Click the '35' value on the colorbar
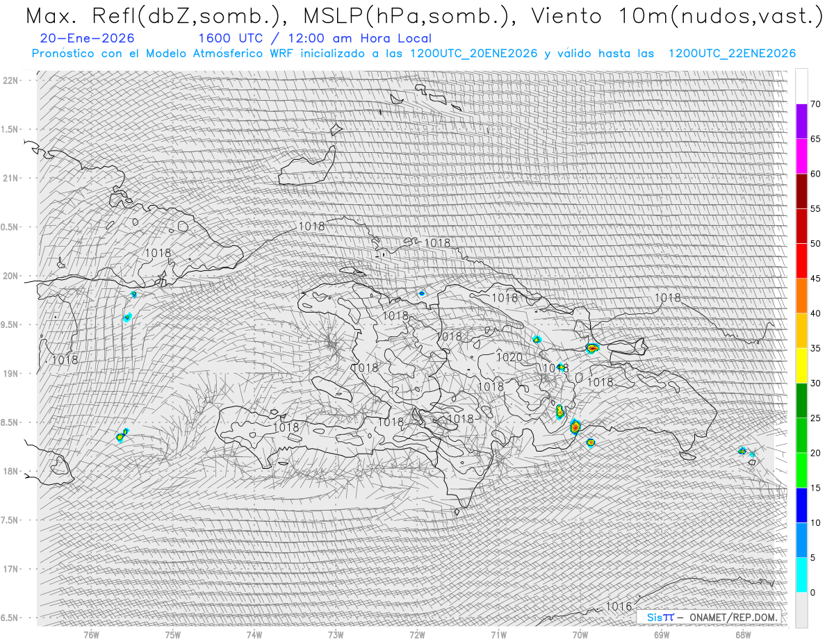 [x=815, y=348]
